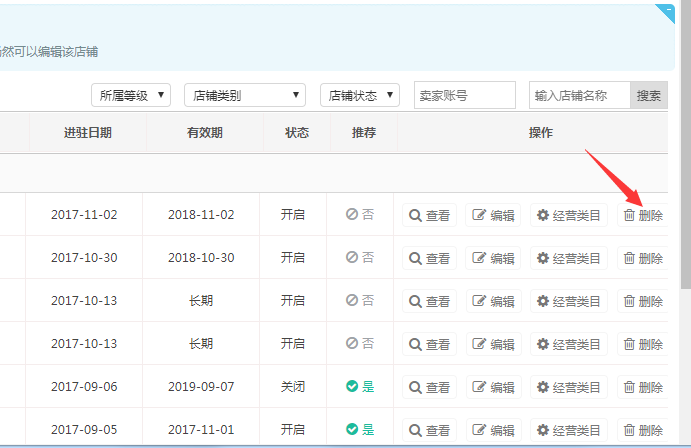
Task: Open 经营类目 for the 2017-11-02 store
Action: [x=568, y=215]
